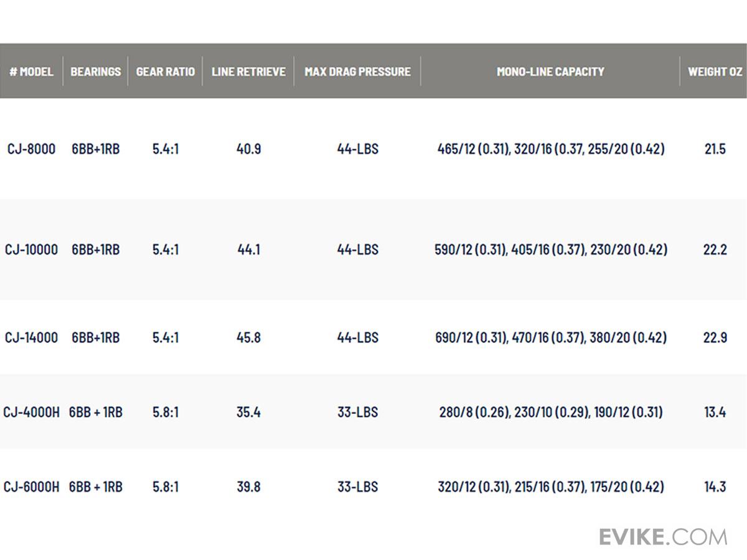Click the CJ-4000H model cell
This screenshot has height=560, width=747.
pyautogui.click(x=31, y=412)
